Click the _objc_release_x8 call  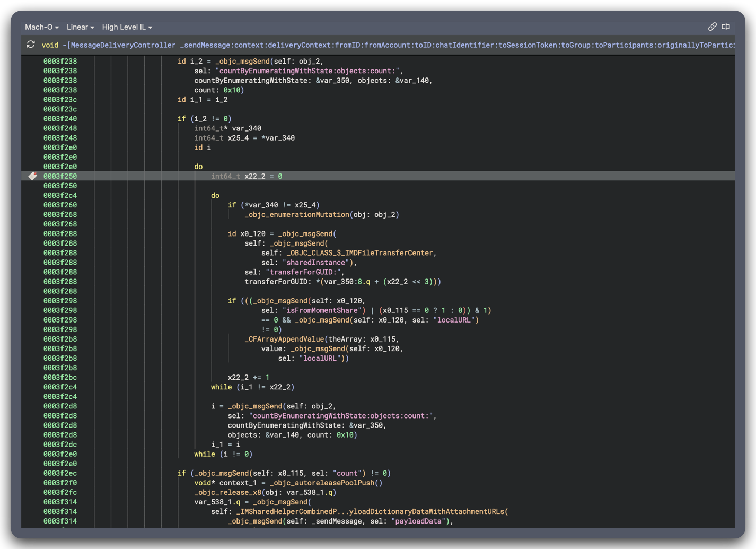tap(228, 492)
